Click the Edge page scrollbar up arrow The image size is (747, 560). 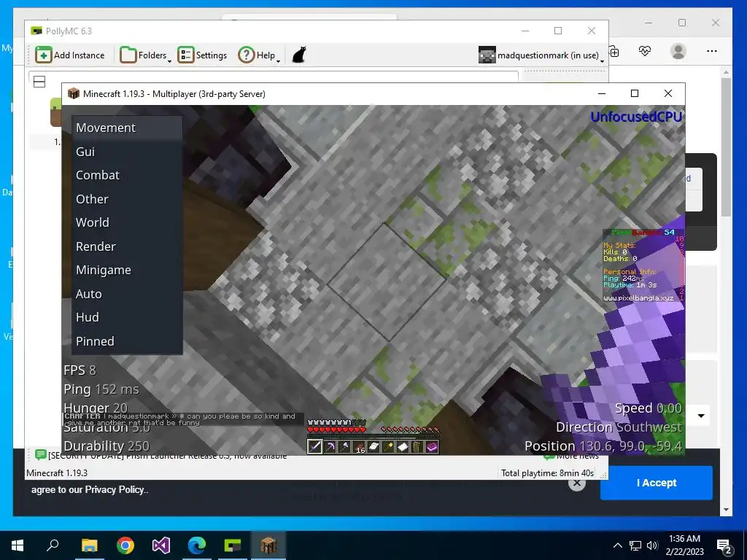coord(726,72)
